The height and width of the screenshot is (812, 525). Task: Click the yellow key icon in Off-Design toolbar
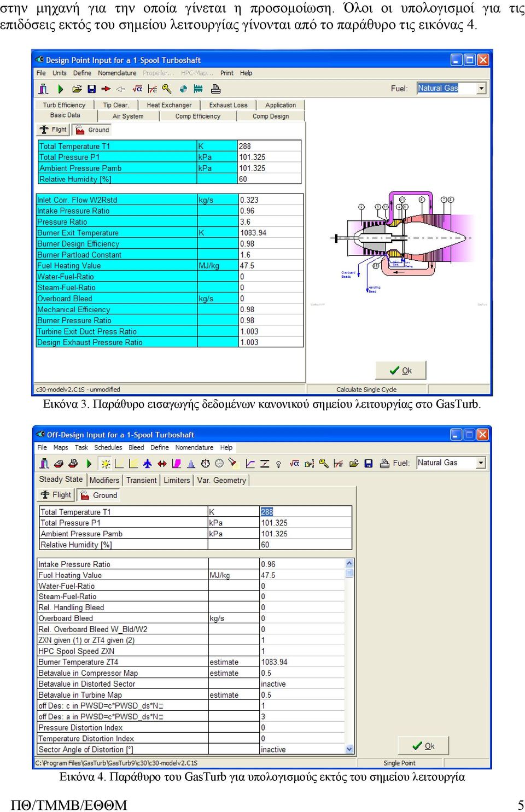324,463
